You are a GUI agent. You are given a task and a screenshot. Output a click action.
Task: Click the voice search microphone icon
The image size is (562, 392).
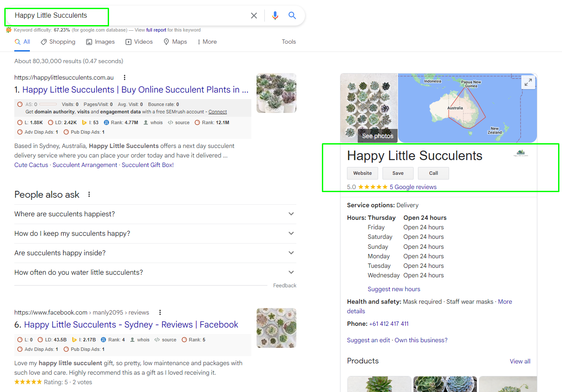click(275, 16)
